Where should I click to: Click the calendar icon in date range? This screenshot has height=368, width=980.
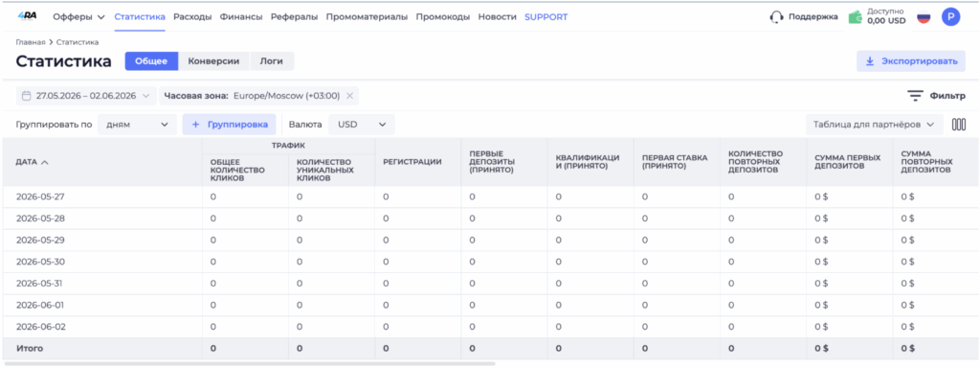pos(26,96)
